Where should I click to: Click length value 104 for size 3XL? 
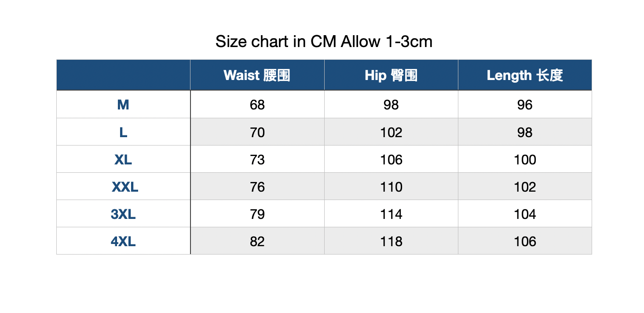click(525, 214)
